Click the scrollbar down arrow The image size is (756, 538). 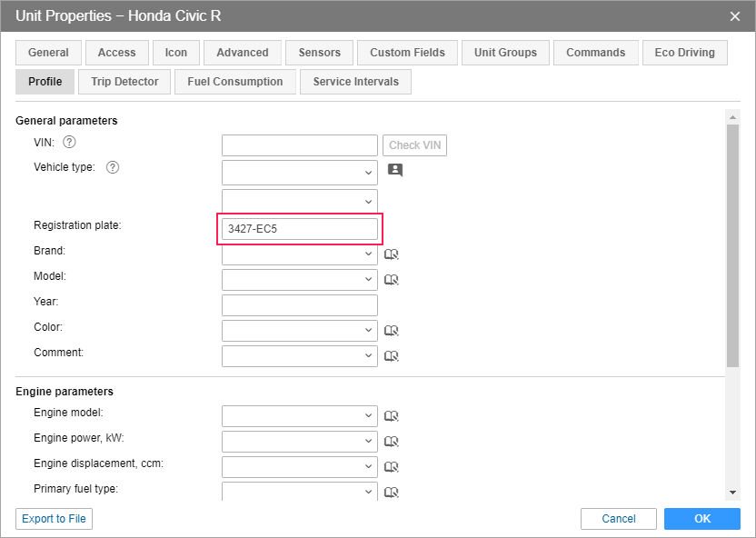(732, 493)
